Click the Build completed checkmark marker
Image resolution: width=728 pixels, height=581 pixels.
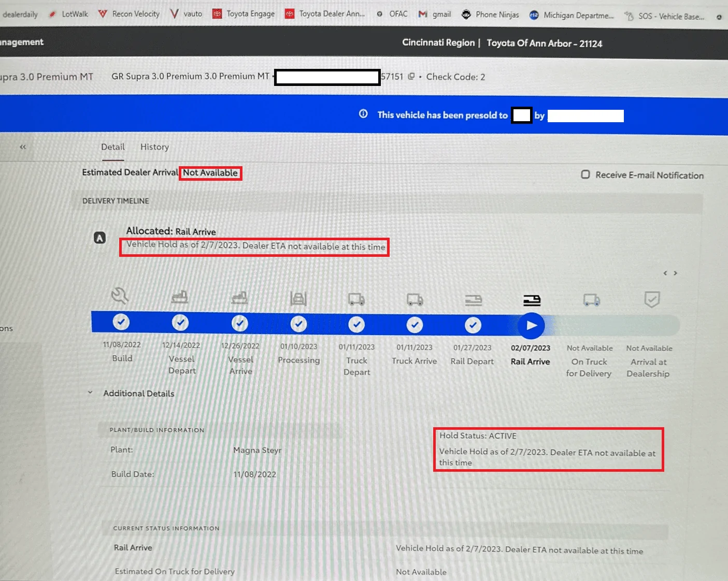click(x=121, y=322)
